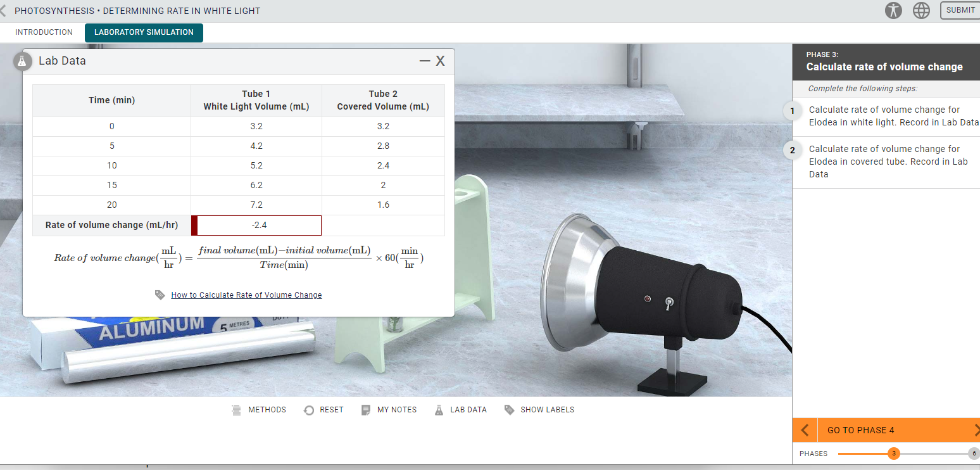This screenshot has width=980, height=470.
Task: Open the Lab Data flask icon
Action: 460,409
